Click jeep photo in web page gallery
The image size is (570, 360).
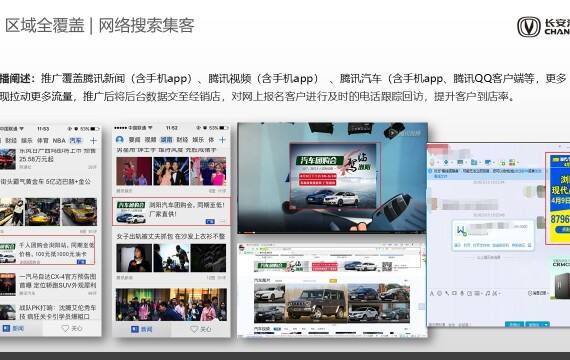coord(316,303)
